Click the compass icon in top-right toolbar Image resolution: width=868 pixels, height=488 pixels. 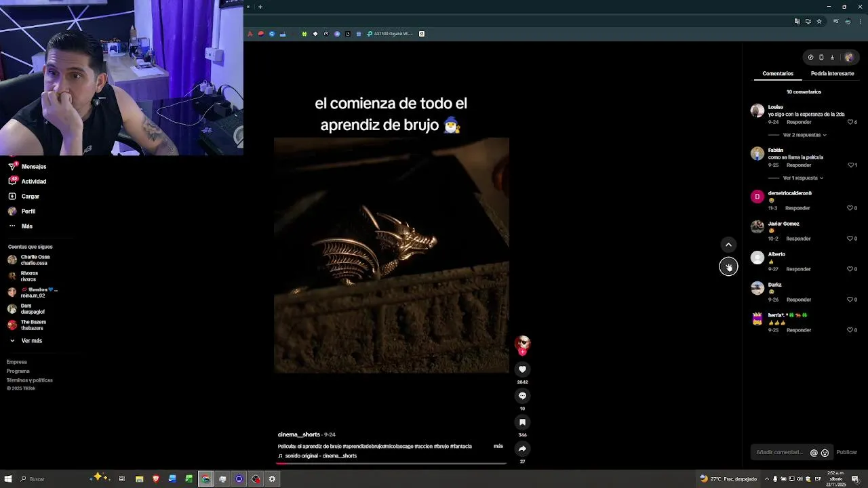[x=810, y=58]
